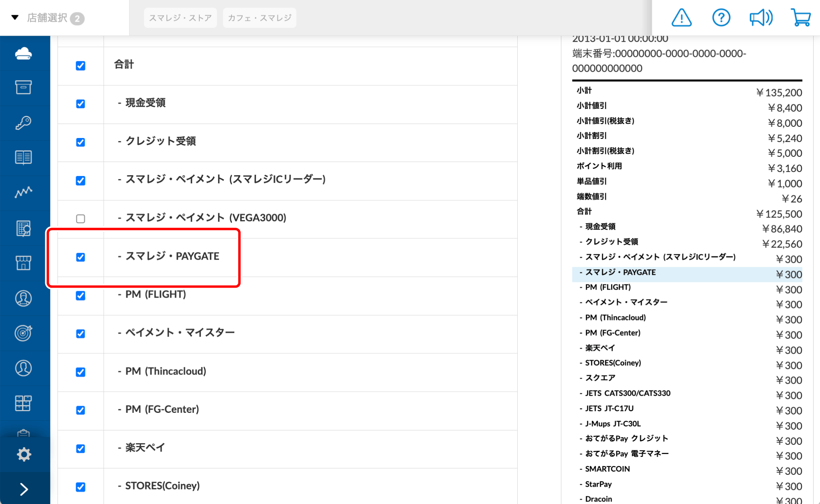Uncheck the 楽天ペイ checkbox
This screenshot has width=820, height=504.
pos(80,449)
